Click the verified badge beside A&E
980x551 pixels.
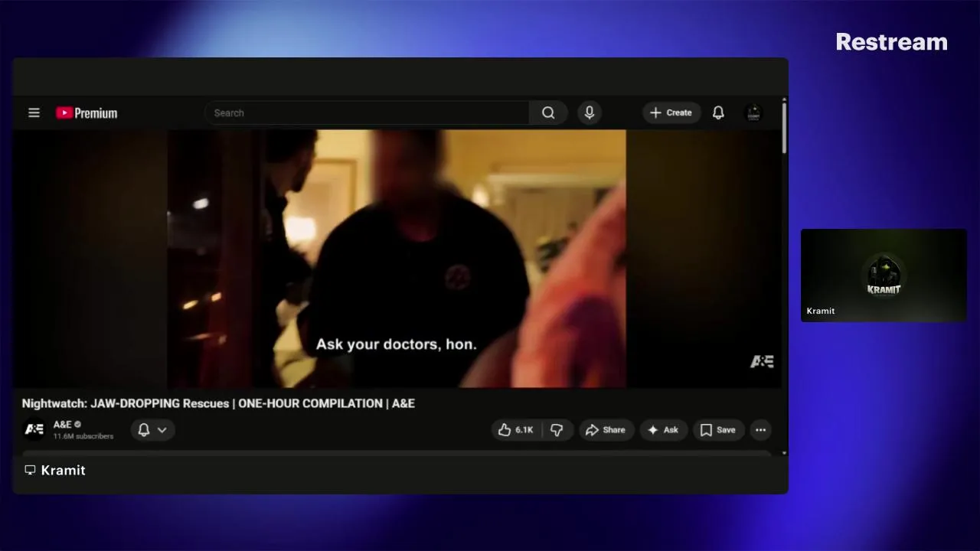pos(77,424)
